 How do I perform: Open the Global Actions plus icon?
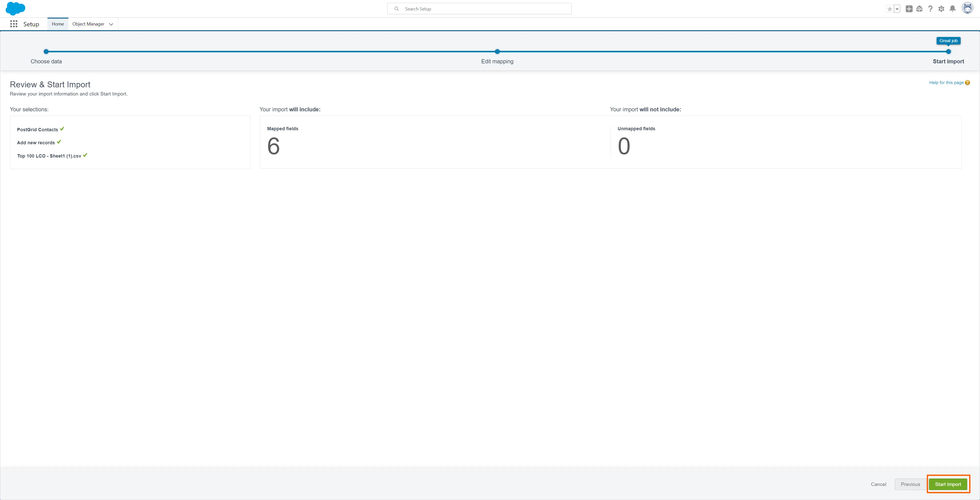pyautogui.click(x=909, y=9)
